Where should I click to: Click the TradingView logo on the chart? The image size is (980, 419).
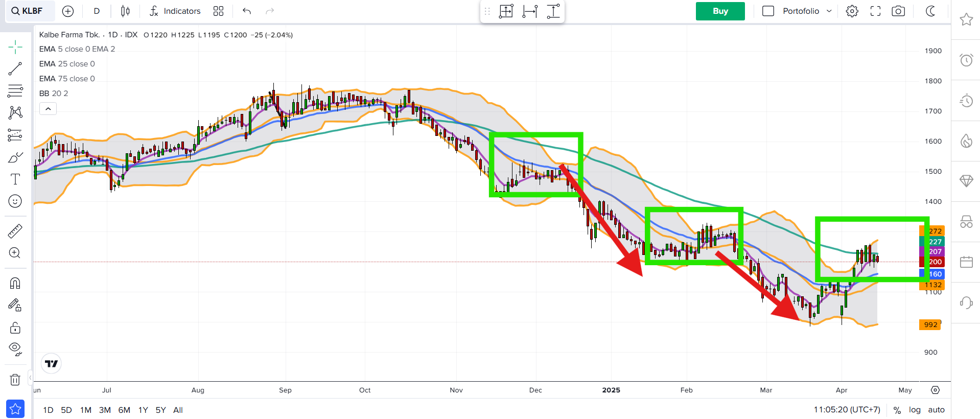51,364
